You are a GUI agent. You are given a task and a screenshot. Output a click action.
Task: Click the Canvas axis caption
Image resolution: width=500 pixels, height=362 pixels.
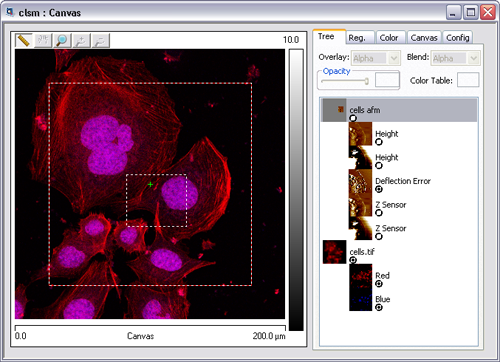tap(140, 336)
